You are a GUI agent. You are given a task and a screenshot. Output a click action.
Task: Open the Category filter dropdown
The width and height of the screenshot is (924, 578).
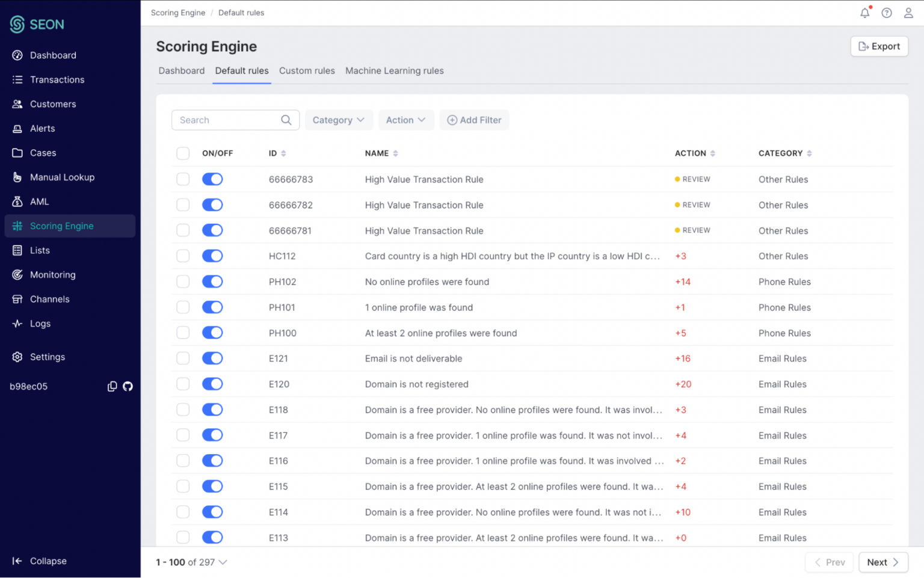tap(339, 120)
